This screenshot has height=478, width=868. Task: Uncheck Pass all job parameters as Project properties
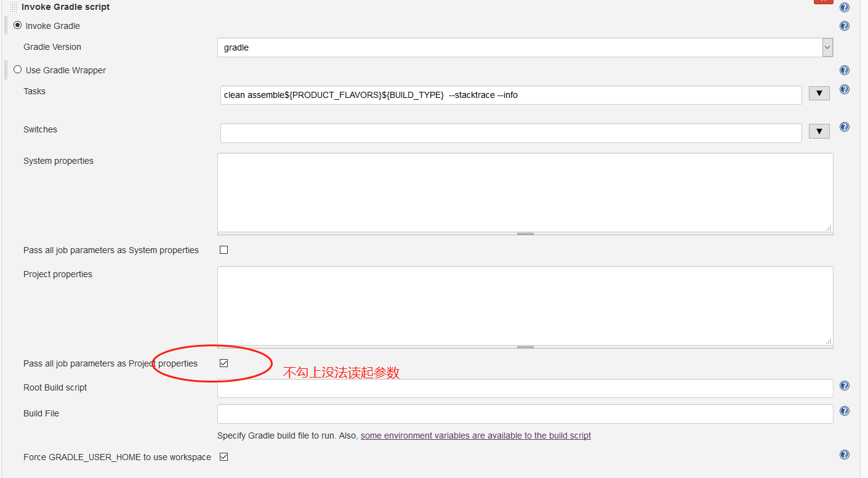coord(223,363)
